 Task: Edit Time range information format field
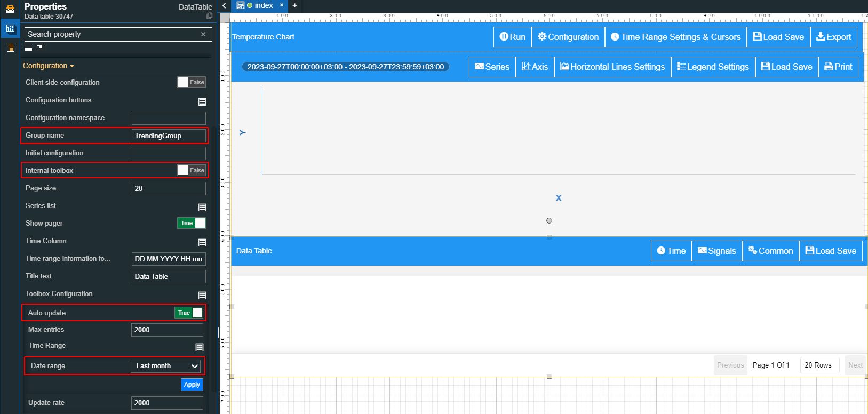pos(169,259)
